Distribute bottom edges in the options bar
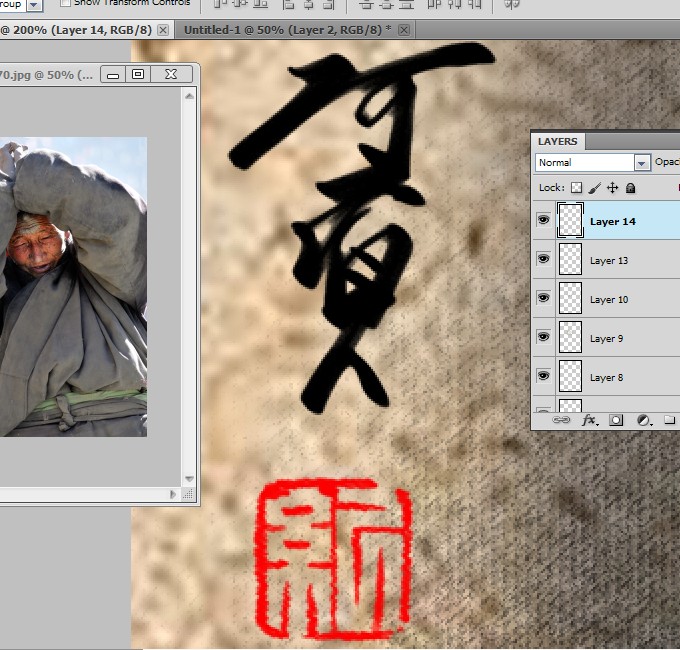The height and width of the screenshot is (650, 680). tap(406, 4)
